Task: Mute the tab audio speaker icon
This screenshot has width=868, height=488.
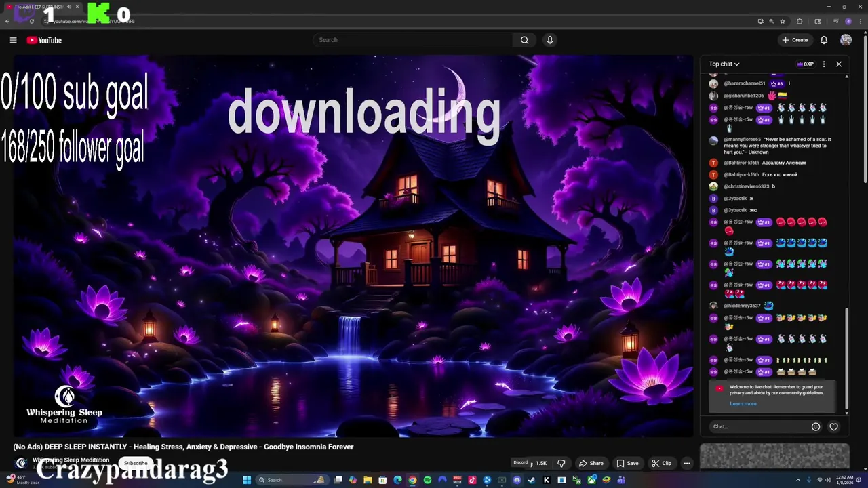Action: pyautogui.click(x=69, y=7)
